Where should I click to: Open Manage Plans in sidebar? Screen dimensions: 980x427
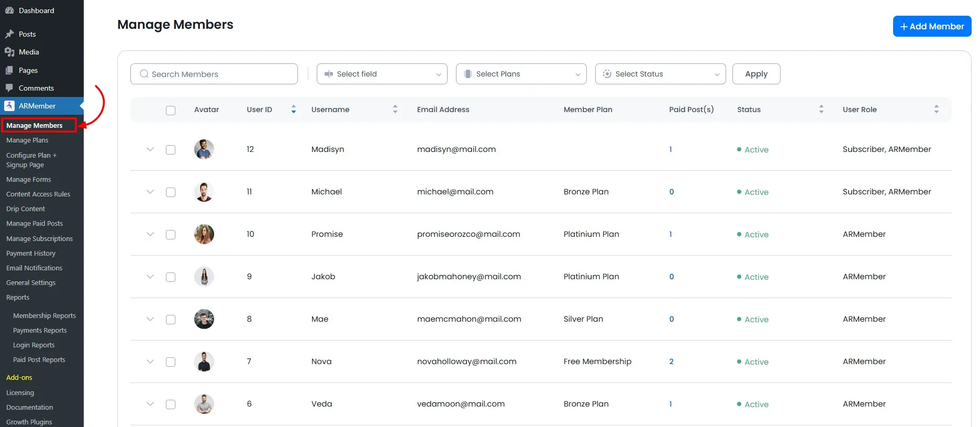tap(27, 140)
